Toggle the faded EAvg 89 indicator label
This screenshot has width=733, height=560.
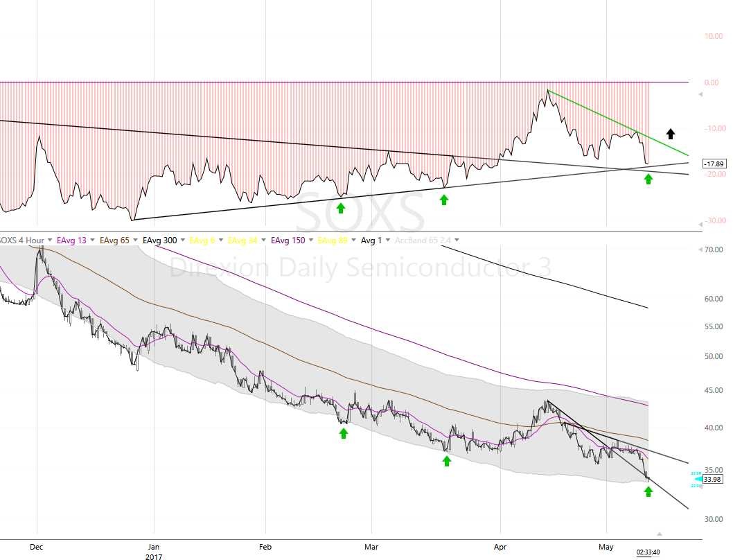332,240
